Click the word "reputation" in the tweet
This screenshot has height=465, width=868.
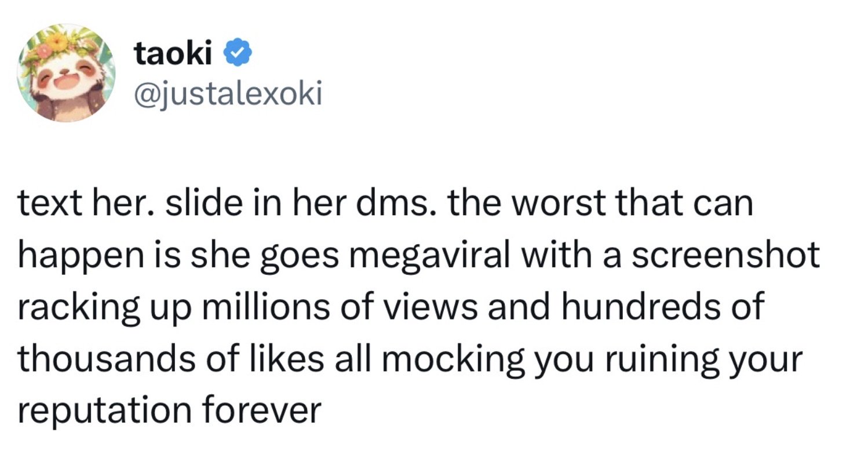104,409
